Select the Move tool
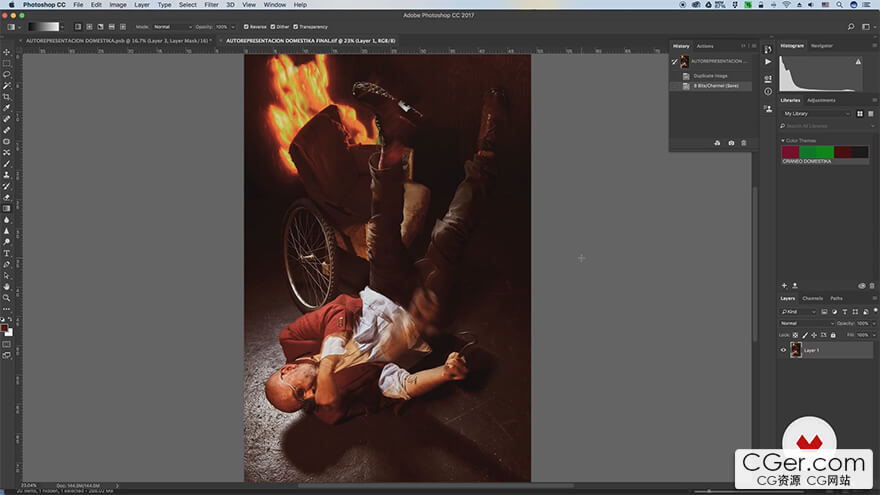The image size is (880, 495). tap(7, 52)
